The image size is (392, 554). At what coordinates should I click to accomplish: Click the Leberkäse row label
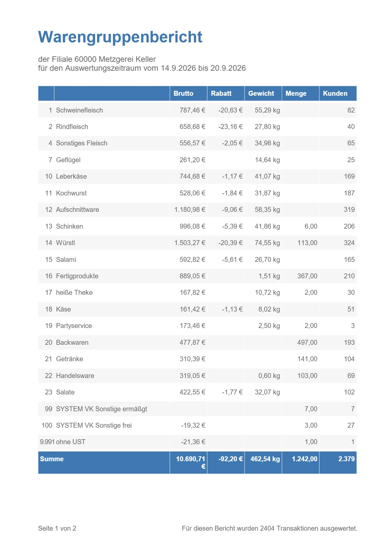point(71,176)
